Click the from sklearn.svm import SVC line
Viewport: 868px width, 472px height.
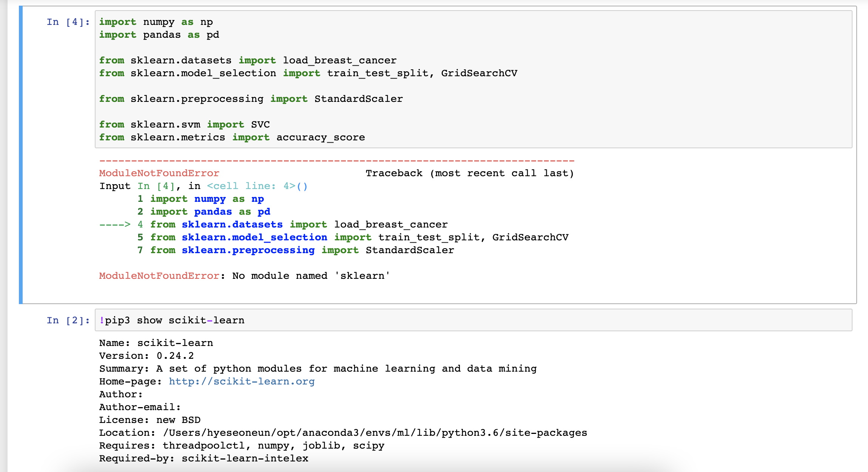pyautogui.click(x=184, y=124)
